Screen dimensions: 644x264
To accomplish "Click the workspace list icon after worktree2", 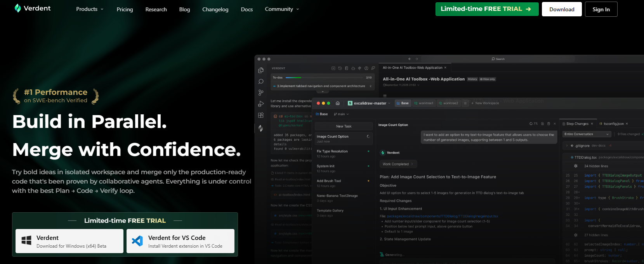I will click(x=465, y=103).
